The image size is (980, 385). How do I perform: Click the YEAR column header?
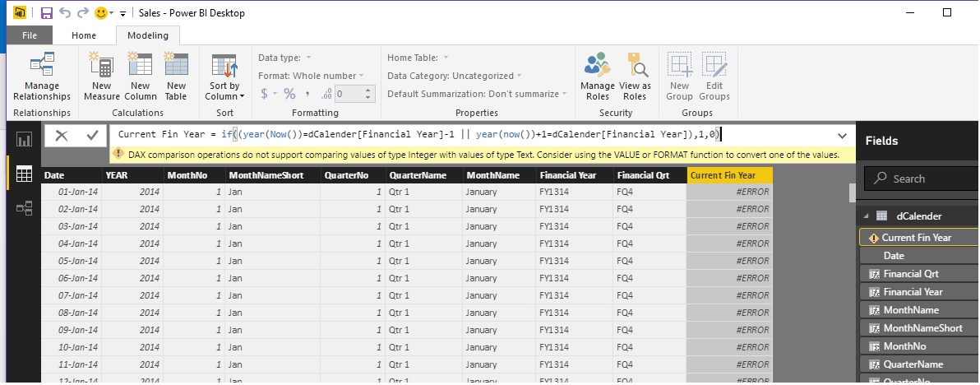point(132,175)
